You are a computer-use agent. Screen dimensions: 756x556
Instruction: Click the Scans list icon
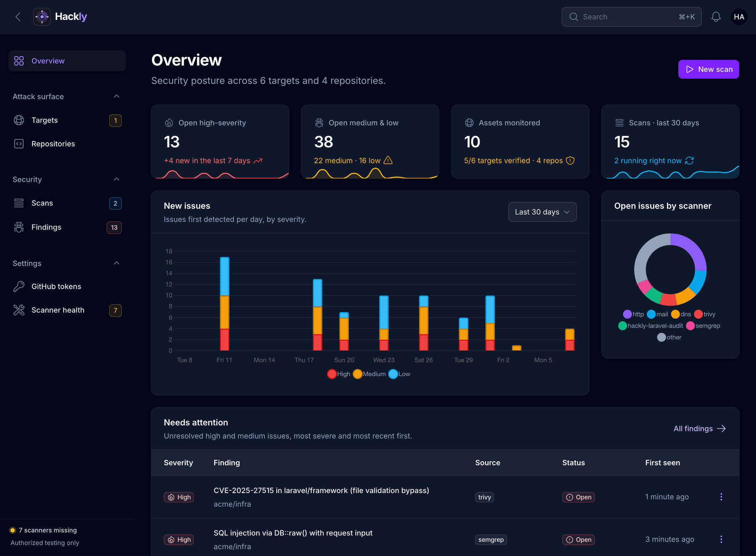pyautogui.click(x=19, y=203)
